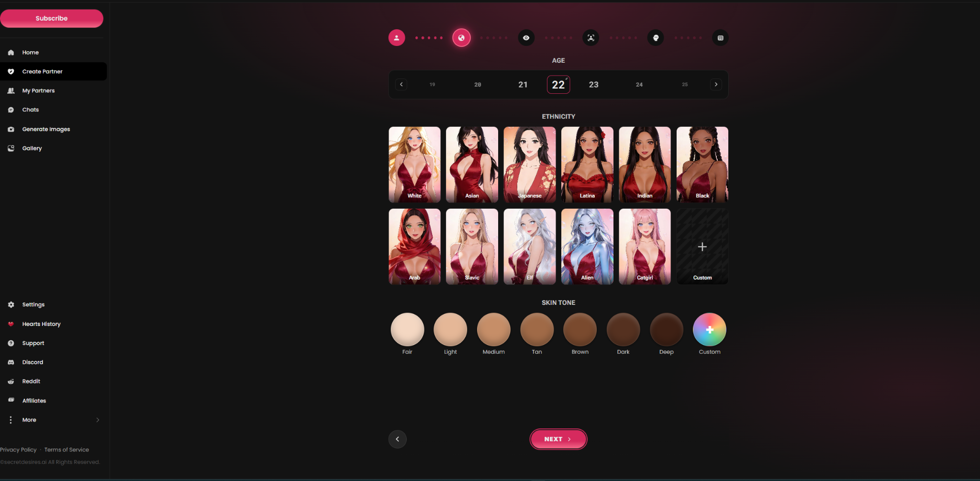Jump to the final summary step icon
980x481 pixels.
pos(720,38)
